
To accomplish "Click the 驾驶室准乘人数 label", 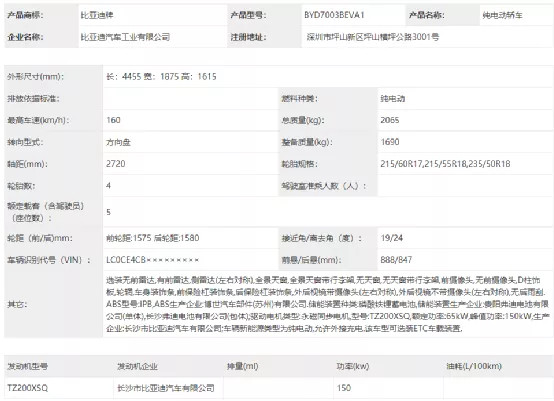I will pyautogui.click(x=324, y=186).
